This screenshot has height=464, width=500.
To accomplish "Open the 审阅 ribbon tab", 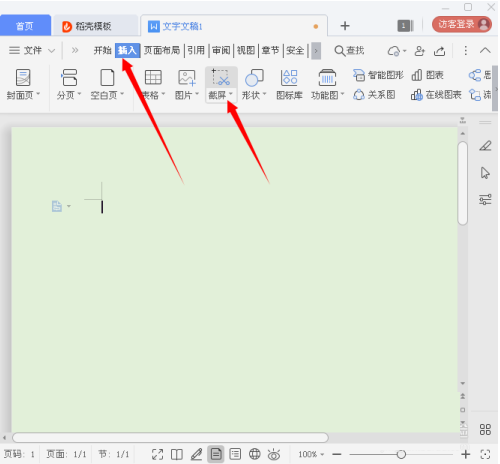I will pos(221,51).
